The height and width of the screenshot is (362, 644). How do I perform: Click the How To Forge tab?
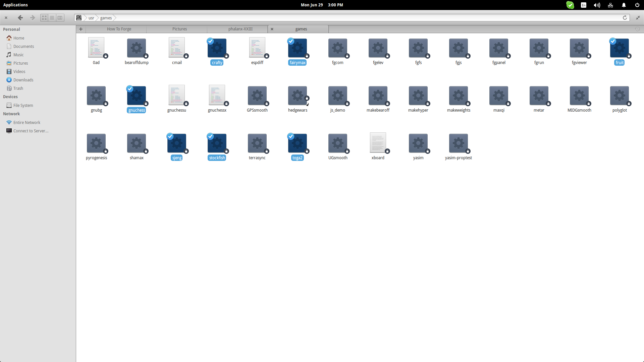pyautogui.click(x=118, y=29)
